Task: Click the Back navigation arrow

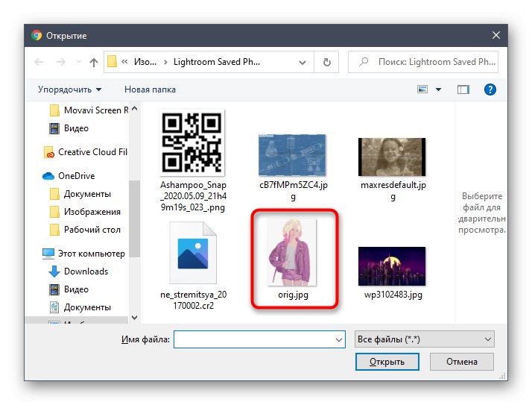Action: pyautogui.click(x=39, y=62)
